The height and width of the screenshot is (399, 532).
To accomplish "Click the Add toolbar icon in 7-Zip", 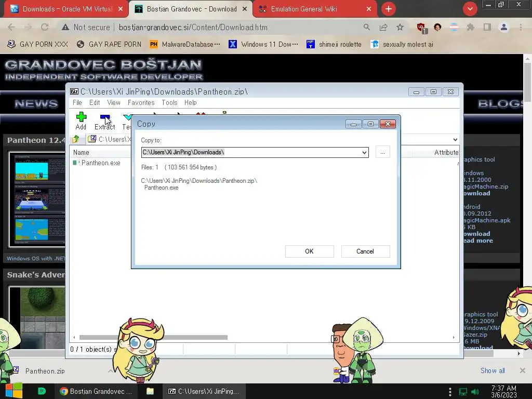I will 81,121.
